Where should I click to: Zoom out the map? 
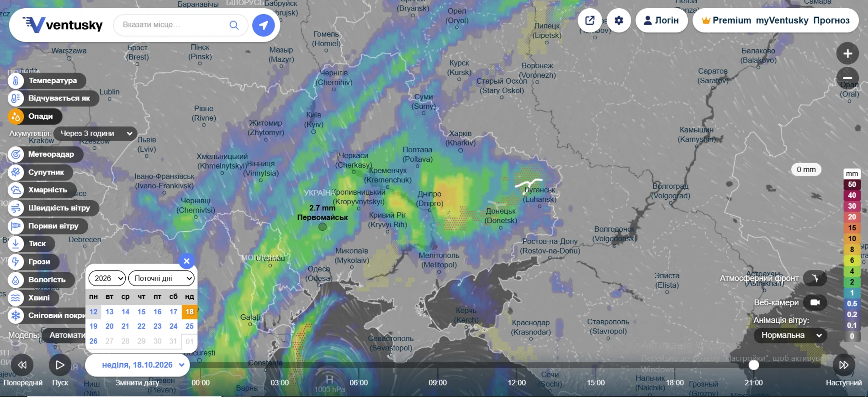pos(847,78)
